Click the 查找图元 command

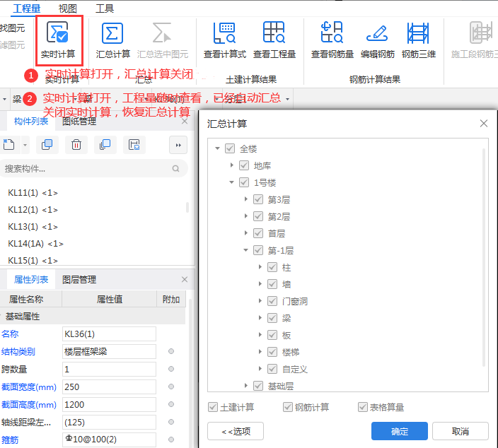pyautogui.click(x=13, y=28)
